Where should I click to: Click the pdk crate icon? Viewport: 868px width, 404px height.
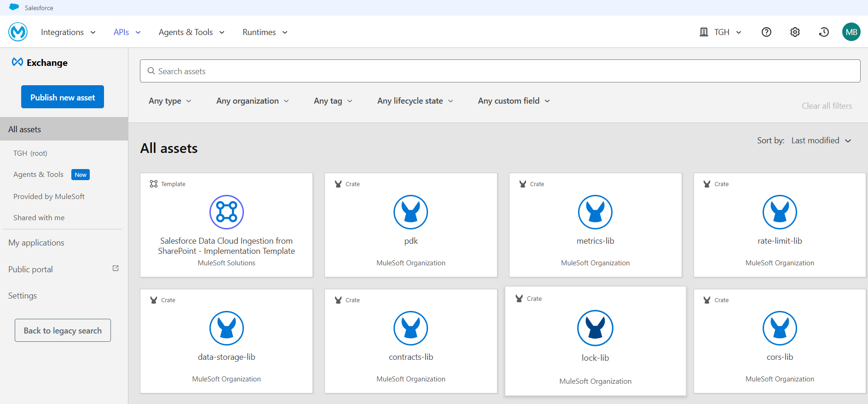click(x=411, y=212)
